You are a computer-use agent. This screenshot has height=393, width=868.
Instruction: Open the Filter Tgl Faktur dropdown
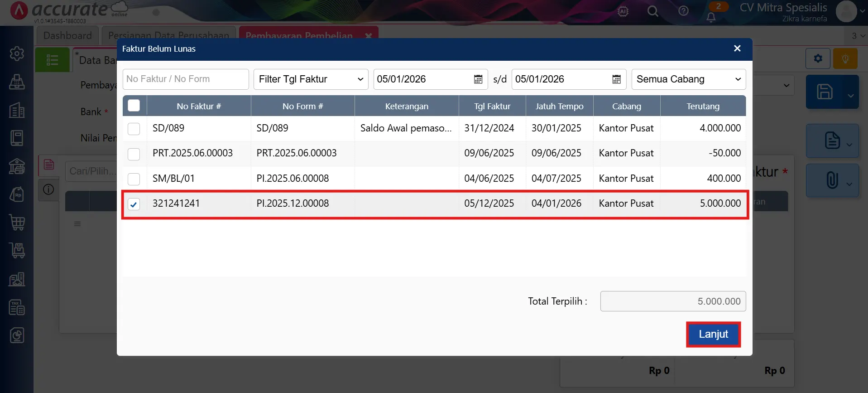pyautogui.click(x=311, y=79)
